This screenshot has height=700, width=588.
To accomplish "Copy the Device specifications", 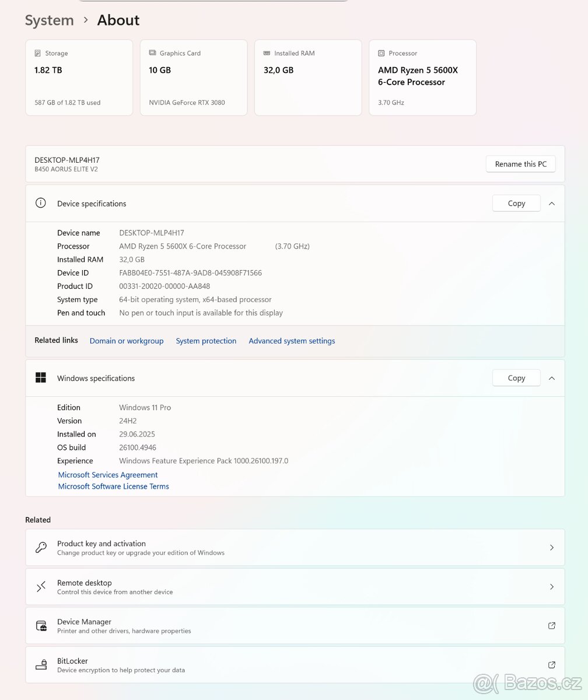I will 516,203.
